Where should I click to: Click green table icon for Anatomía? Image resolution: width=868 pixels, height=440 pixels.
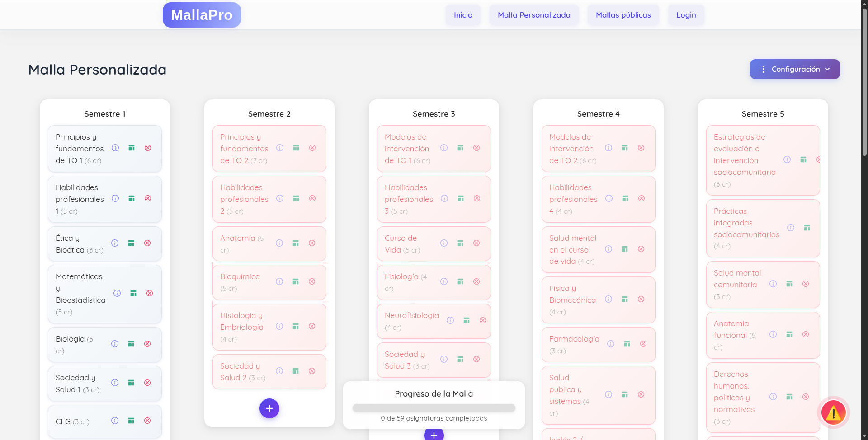pos(296,243)
